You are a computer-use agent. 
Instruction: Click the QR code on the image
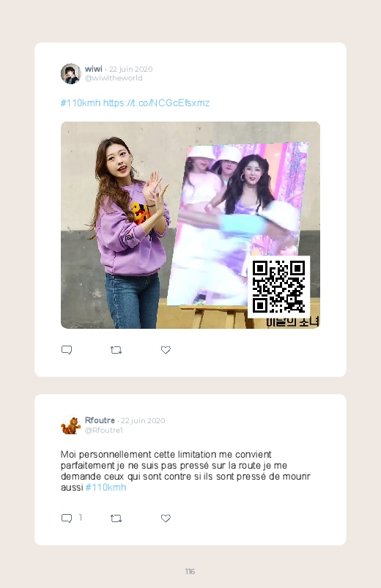coord(278,287)
